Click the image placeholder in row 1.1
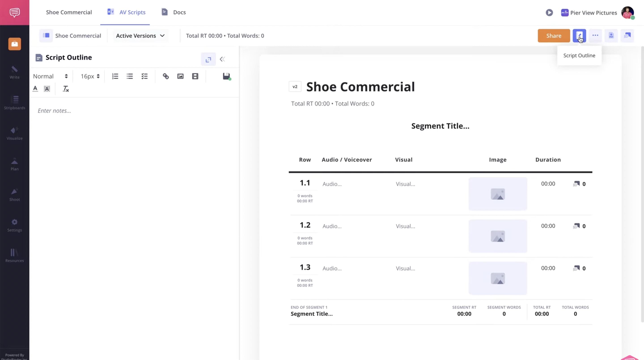Viewport: 644px width, 360px height. pyautogui.click(x=498, y=194)
